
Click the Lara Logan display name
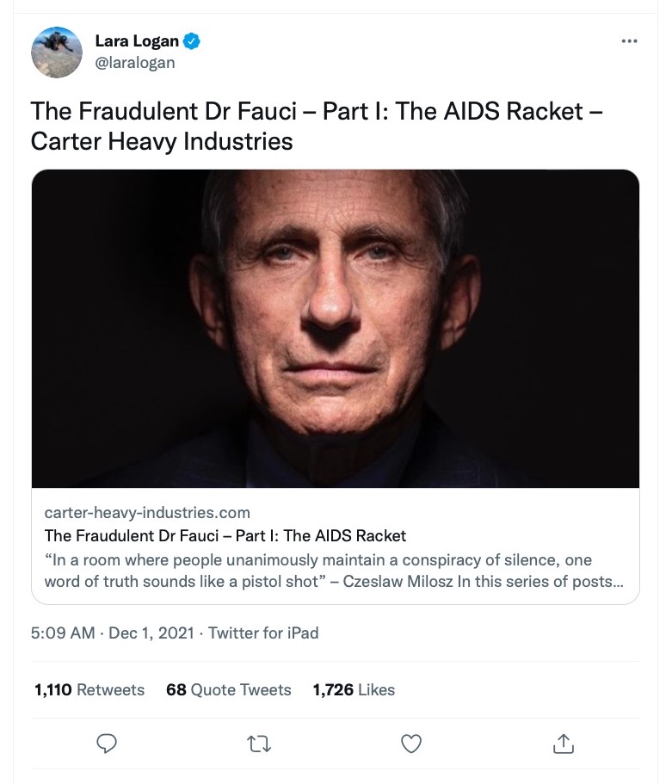pos(138,41)
